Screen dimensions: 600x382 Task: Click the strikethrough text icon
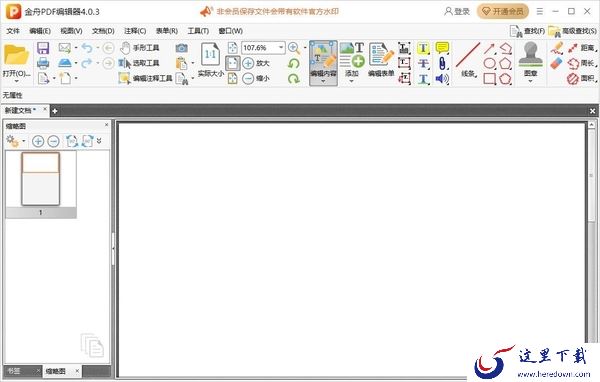423,64
